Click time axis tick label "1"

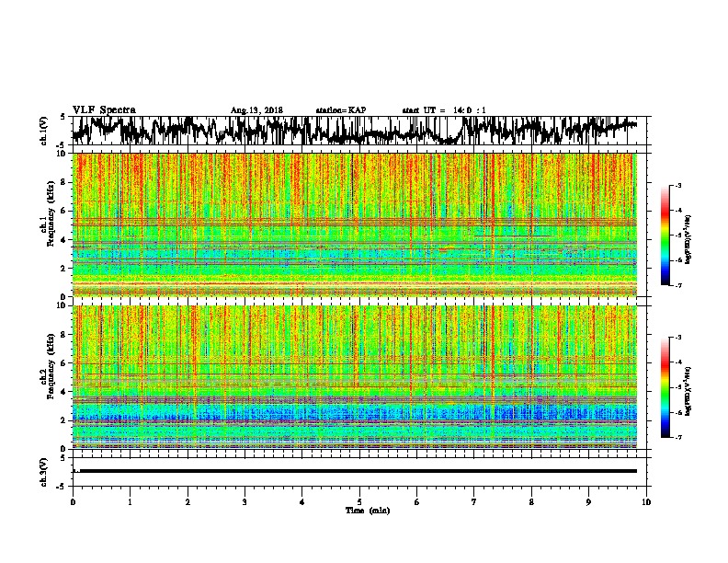pyautogui.click(x=130, y=502)
